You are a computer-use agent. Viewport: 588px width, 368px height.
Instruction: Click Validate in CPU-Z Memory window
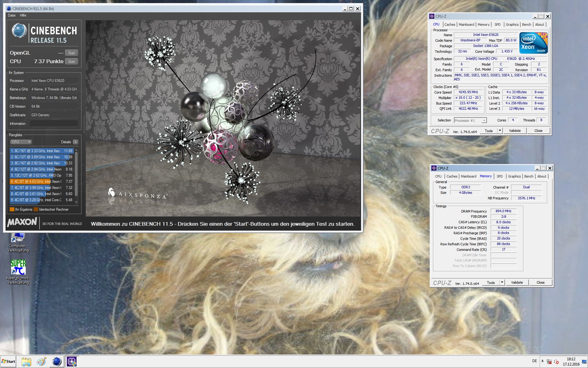click(x=517, y=282)
